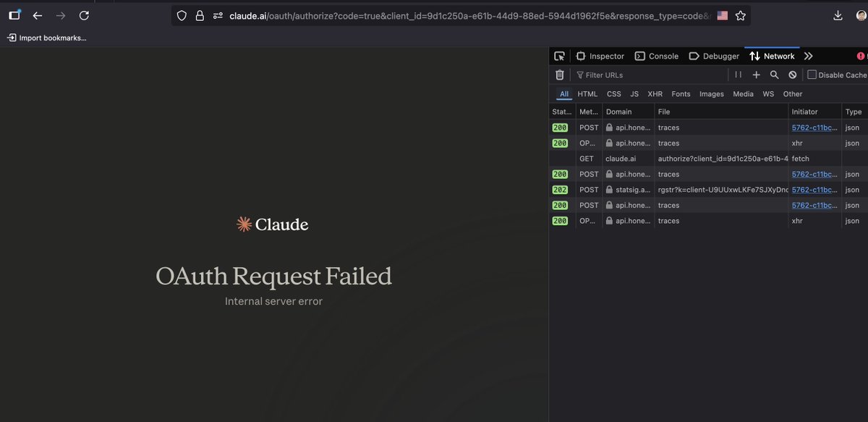The height and width of the screenshot is (422, 868).
Task: Expand more DevTools tabs chevron
Action: tap(809, 56)
